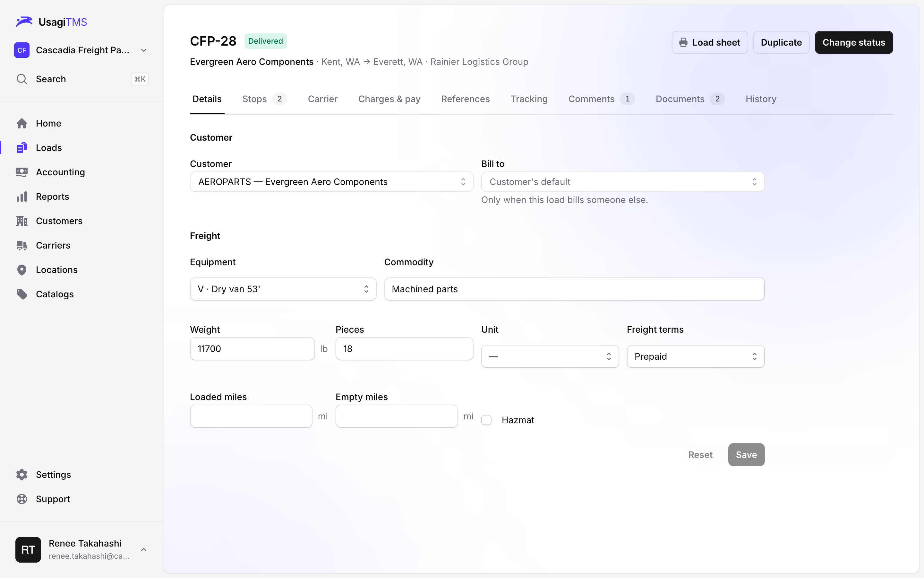
Task: Click the Commodity input field
Action: pos(574,289)
